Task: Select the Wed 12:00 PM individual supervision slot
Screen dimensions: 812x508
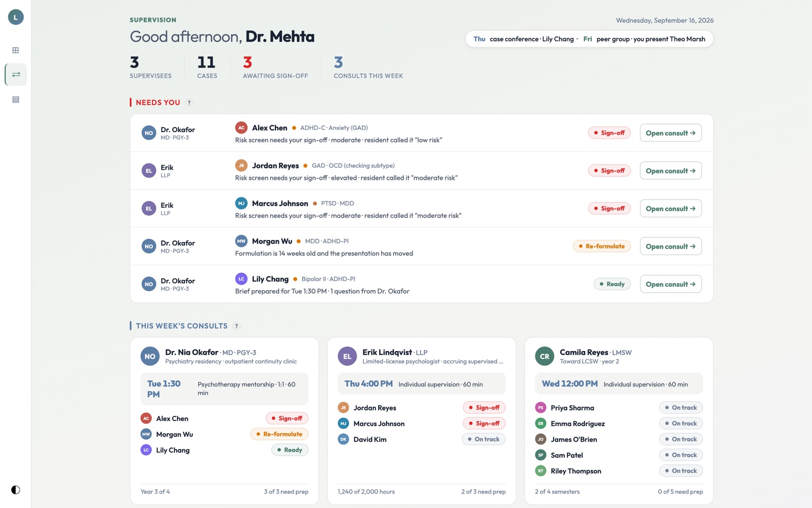Action: 619,384
